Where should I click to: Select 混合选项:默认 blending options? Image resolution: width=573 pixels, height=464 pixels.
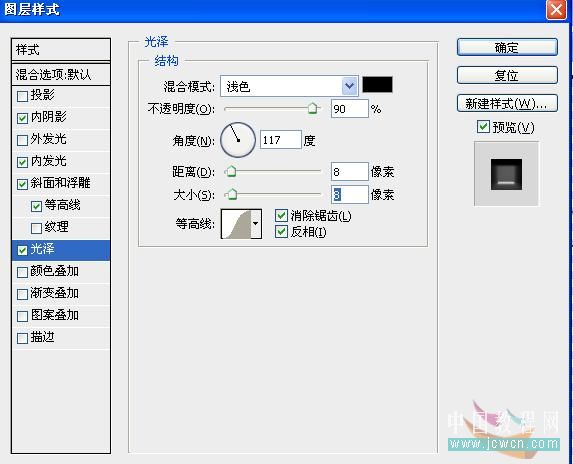click(61, 75)
